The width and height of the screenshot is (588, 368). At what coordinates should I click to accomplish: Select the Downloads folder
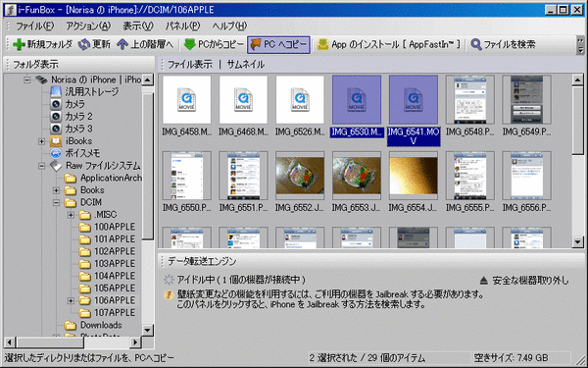click(93, 325)
